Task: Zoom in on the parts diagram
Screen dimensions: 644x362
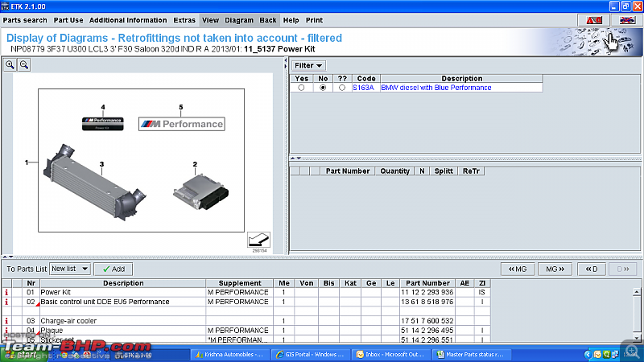Action: (10, 65)
